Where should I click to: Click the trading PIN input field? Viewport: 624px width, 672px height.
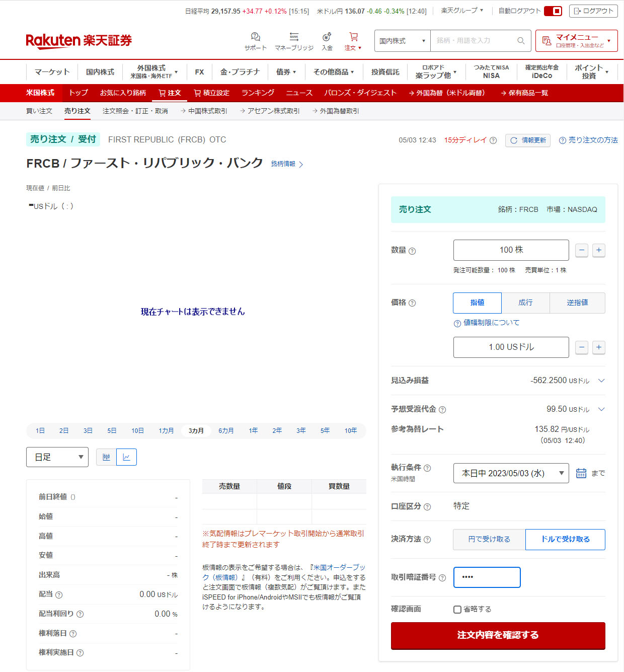(x=487, y=577)
